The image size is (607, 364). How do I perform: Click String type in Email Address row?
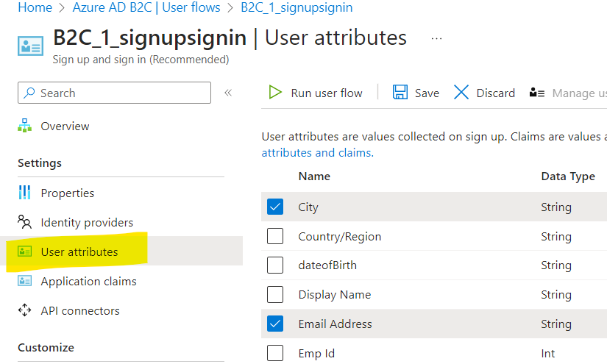pos(556,324)
